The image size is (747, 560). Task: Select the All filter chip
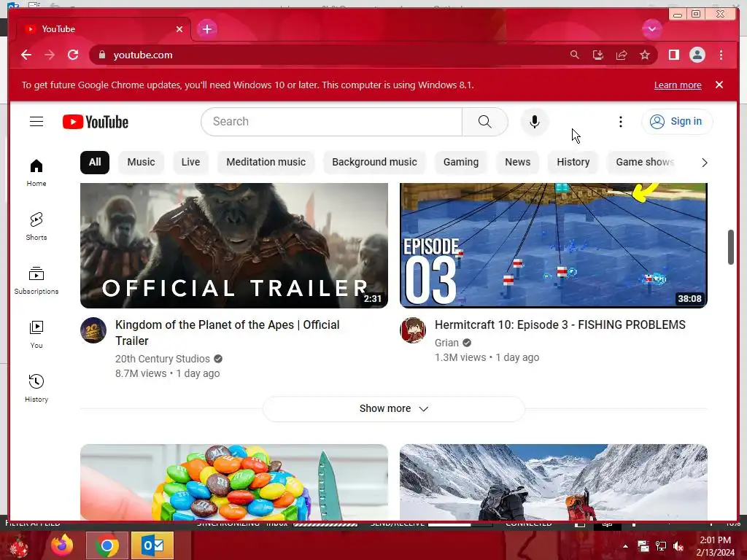[x=95, y=162]
